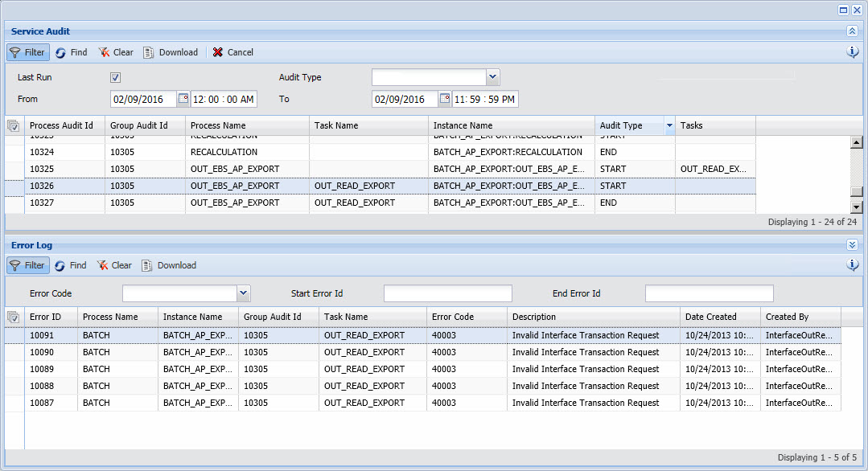Download the Service Audit results

170,52
